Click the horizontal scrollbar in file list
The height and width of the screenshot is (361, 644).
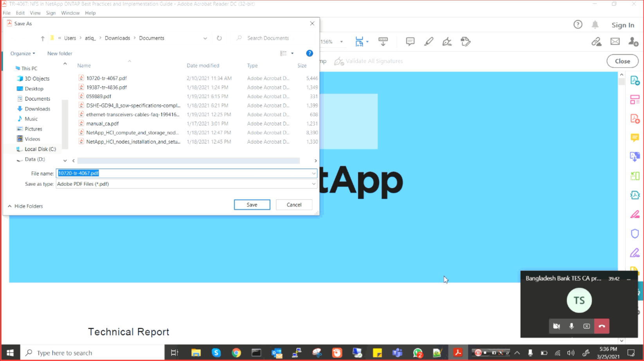click(x=188, y=161)
